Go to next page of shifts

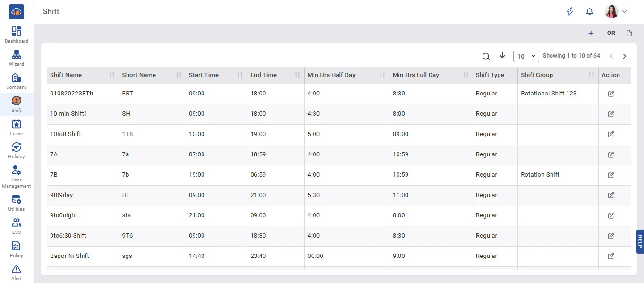click(625, 56)
